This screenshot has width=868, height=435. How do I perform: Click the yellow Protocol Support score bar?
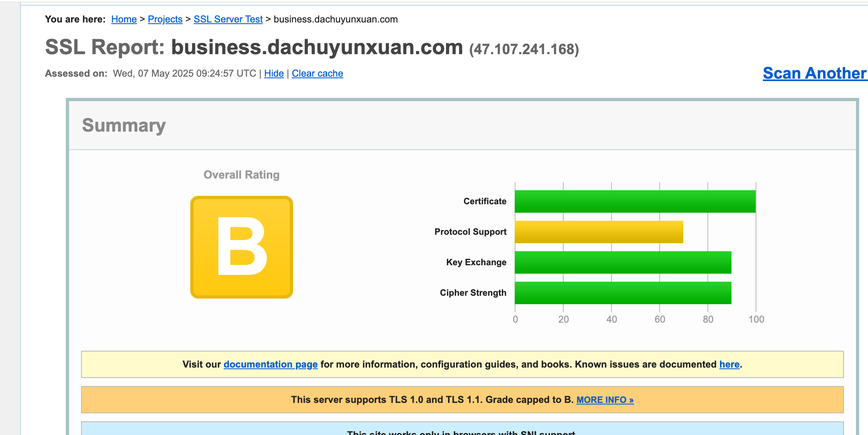pyautogui.click(x=599, y=232)
